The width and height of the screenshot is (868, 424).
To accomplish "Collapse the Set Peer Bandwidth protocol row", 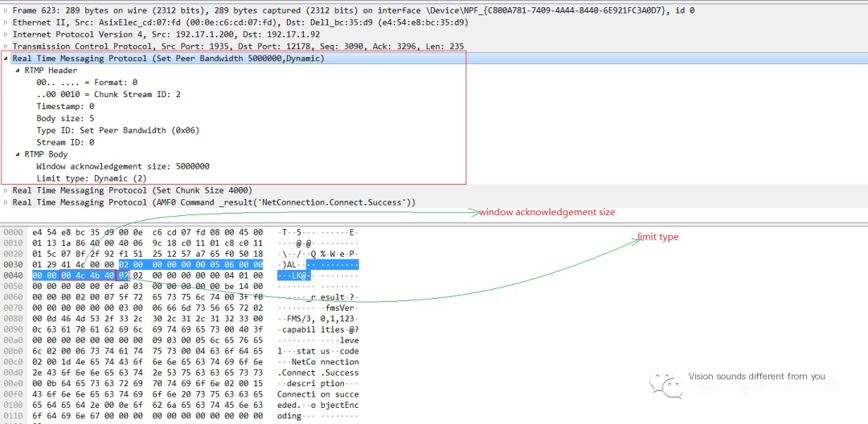I will 6,59.
